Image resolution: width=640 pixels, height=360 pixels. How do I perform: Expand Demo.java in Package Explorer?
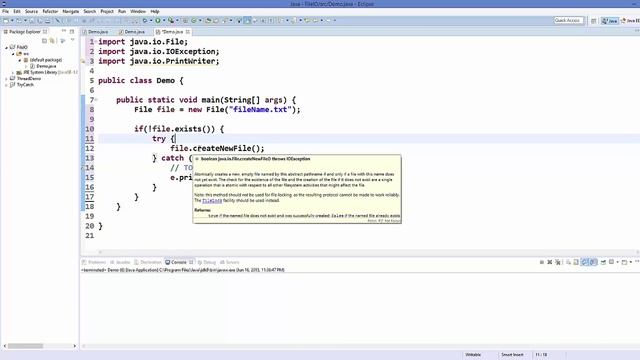click(26, 66)
